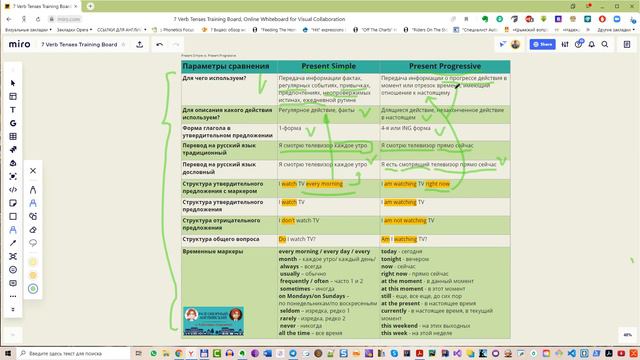Screen dimensions: 640x360
Task: Open the Windows Start menu
Action: point(7,353)
